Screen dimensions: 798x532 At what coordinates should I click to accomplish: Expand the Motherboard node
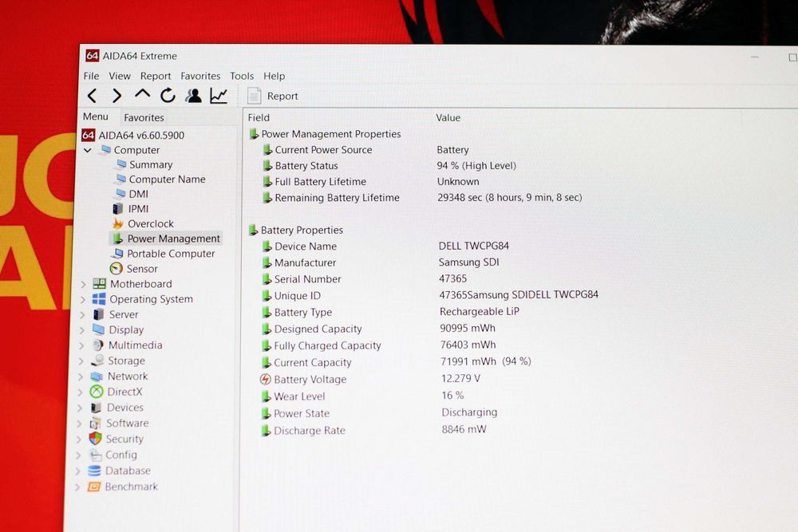coord(83,284)
